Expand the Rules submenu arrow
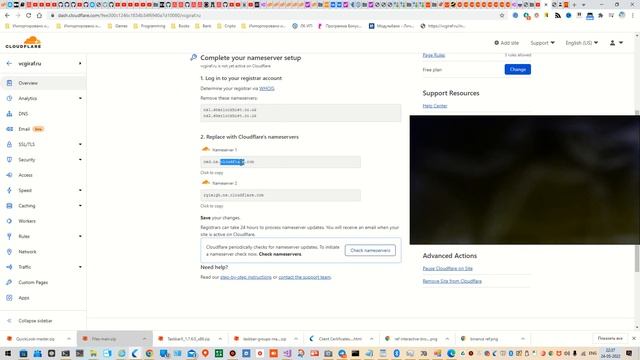The width and height of the screenshot is (640, 360). pyautogui.click(x=80, y=236)
